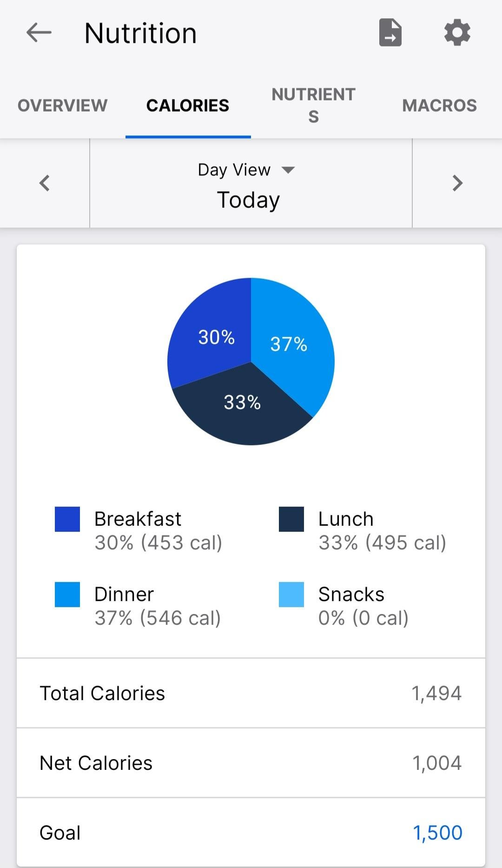Switch to the Overview tab
Screen dimensions: 502x868
coord(62,106)
